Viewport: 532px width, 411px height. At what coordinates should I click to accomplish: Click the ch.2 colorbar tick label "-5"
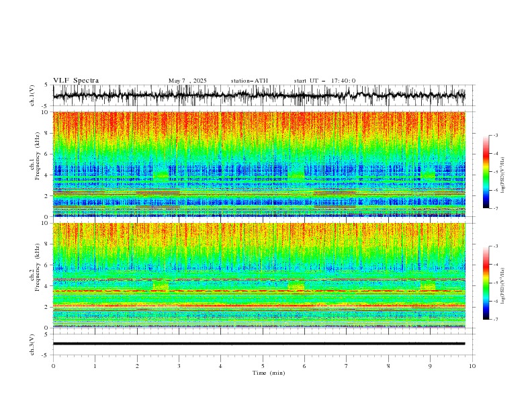[496, 283]
